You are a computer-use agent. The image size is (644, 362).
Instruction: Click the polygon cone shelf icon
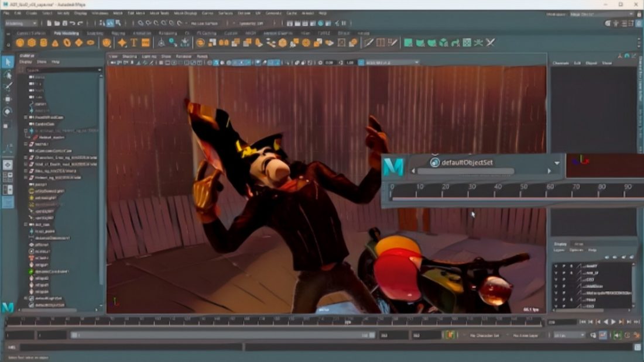[55, 43]
